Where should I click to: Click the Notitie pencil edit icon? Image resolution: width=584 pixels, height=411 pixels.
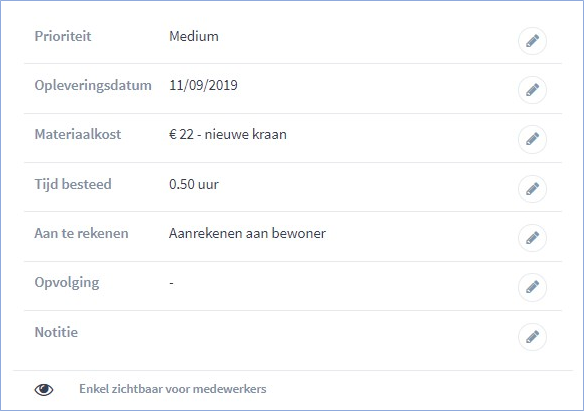(x=532, y=337)
